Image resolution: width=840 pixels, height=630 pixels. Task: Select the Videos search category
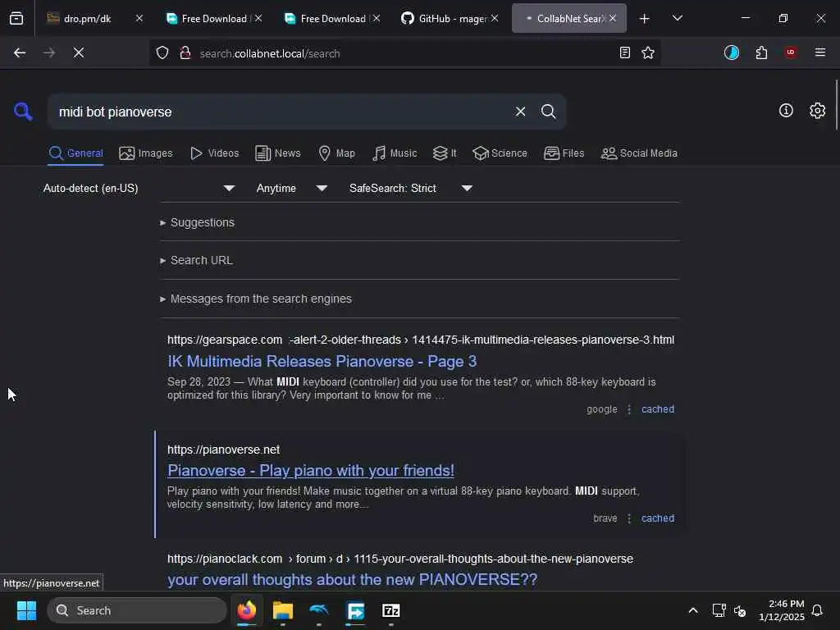[x=214, y=153]
